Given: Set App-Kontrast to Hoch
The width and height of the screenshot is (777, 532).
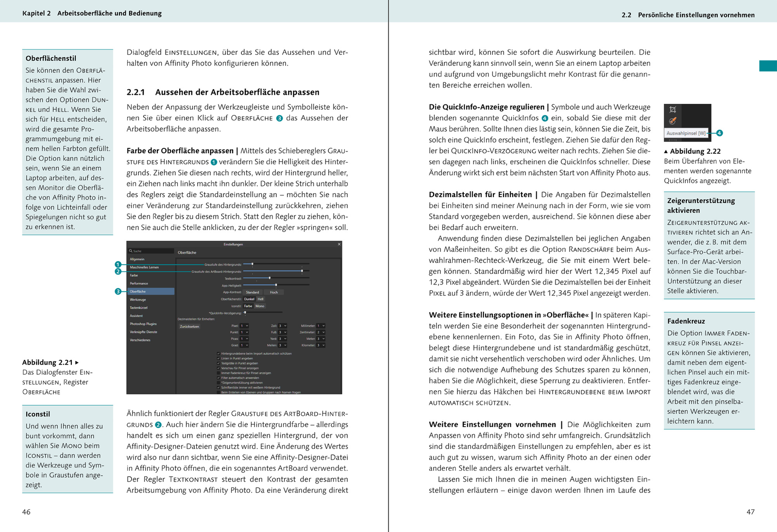Looking at the screenshot, I should click(274, 292).
